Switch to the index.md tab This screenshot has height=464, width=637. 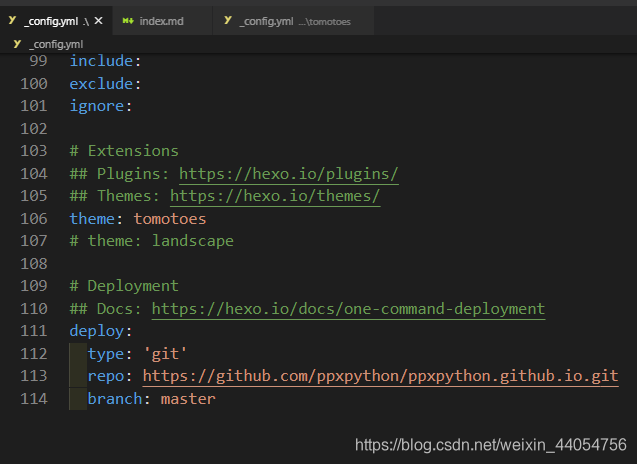(x=162, y=21)
